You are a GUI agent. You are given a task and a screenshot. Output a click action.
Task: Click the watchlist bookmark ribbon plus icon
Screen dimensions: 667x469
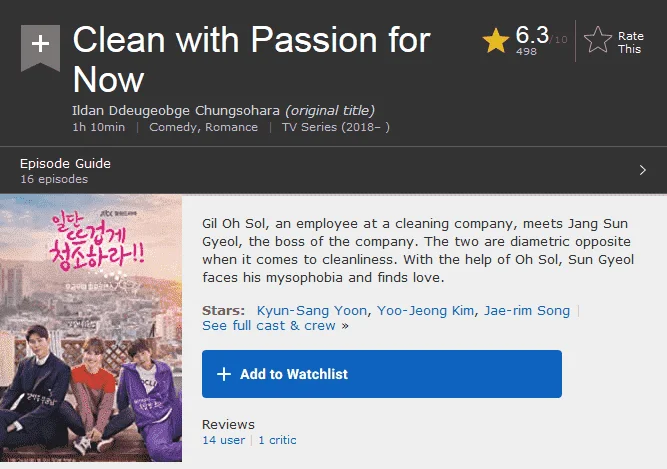click(x=40, y=47)
